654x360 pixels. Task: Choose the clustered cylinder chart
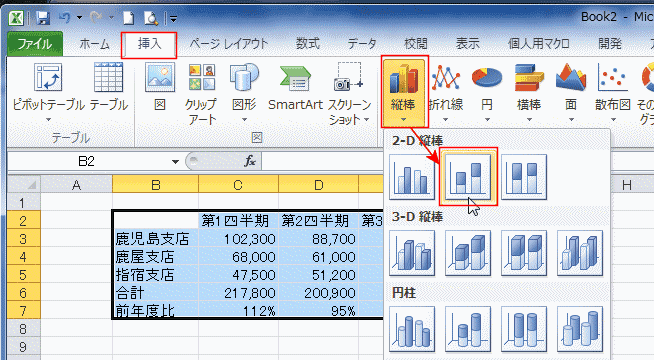(412, 329)
